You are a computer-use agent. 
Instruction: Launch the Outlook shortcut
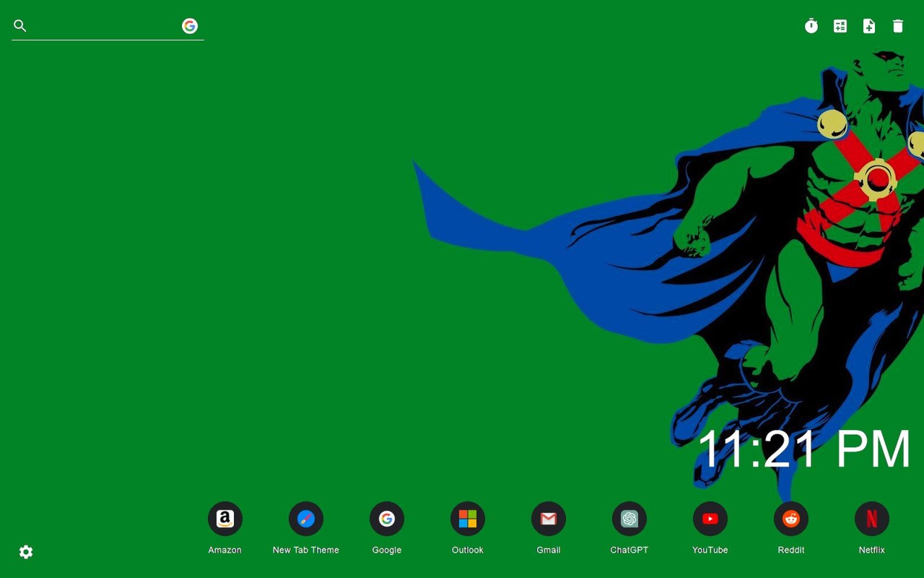[468, 519]
